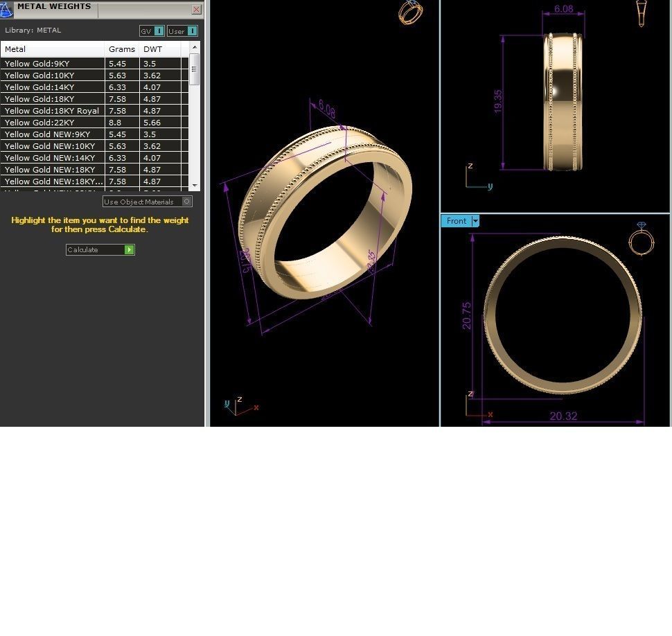
Task: Select the Yellow Gold:10KY row
Action: (x=94, y=76)
